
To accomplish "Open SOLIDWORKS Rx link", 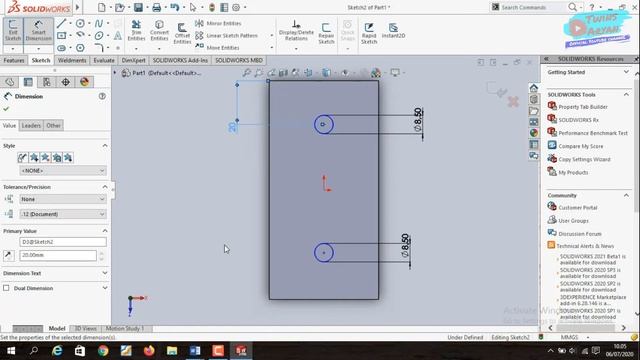I will pyautogui.click(x=578, y=120).
